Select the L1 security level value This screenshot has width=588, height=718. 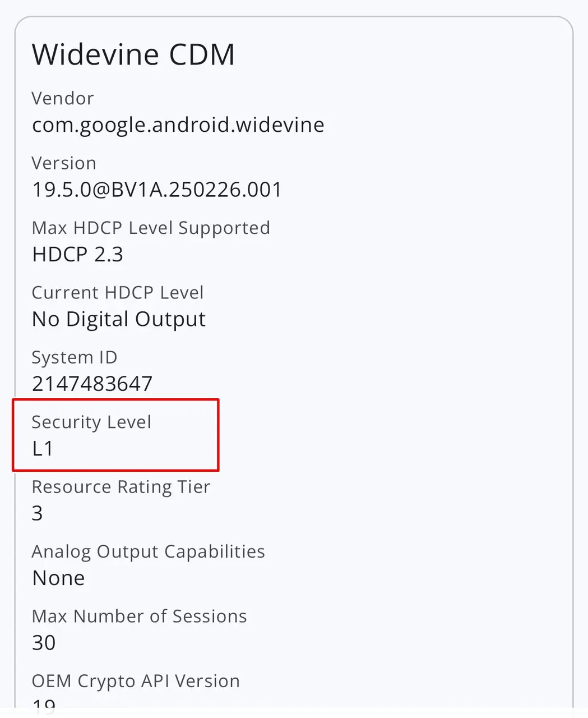pos(43,449)
